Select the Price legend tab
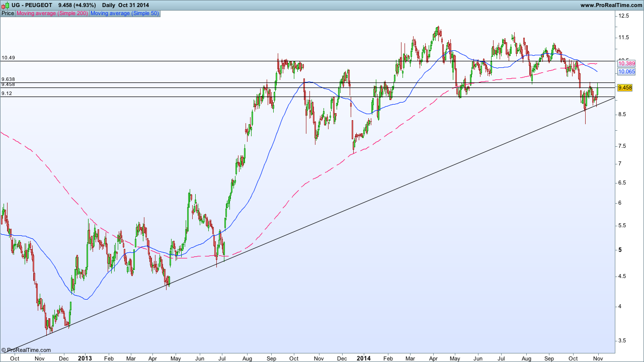Viewport: 644px width, 362px height. (8, 14)
